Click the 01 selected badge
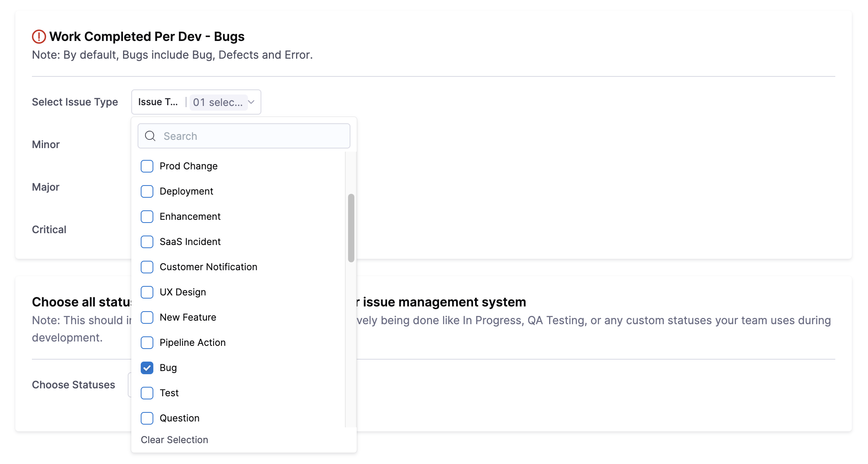The height and width of the screenshot is (464, 868). pos(218,102)
